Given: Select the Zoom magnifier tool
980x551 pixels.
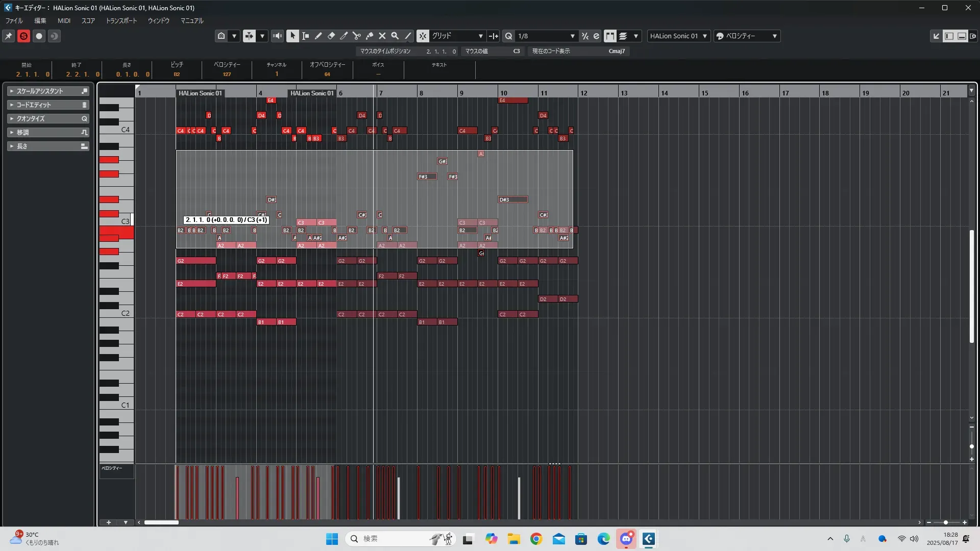Looking at the screenshot, I should [395, 36].
